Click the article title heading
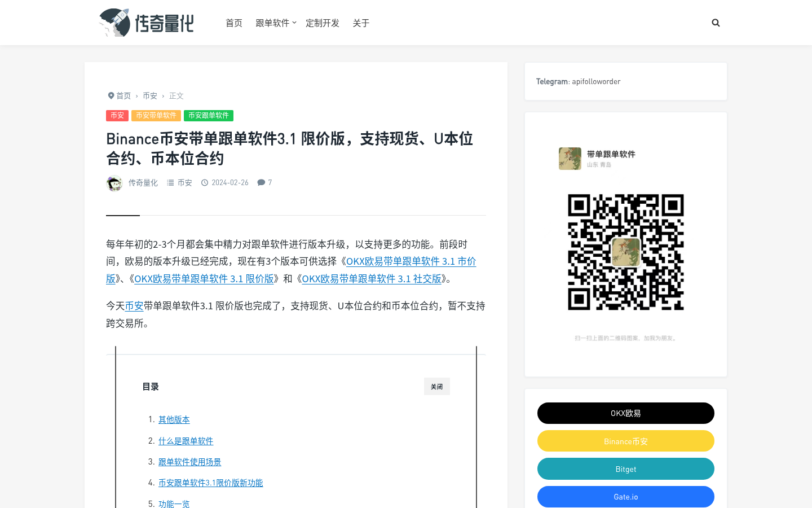Viewport: 812px width, 508px height. (289, 148)
